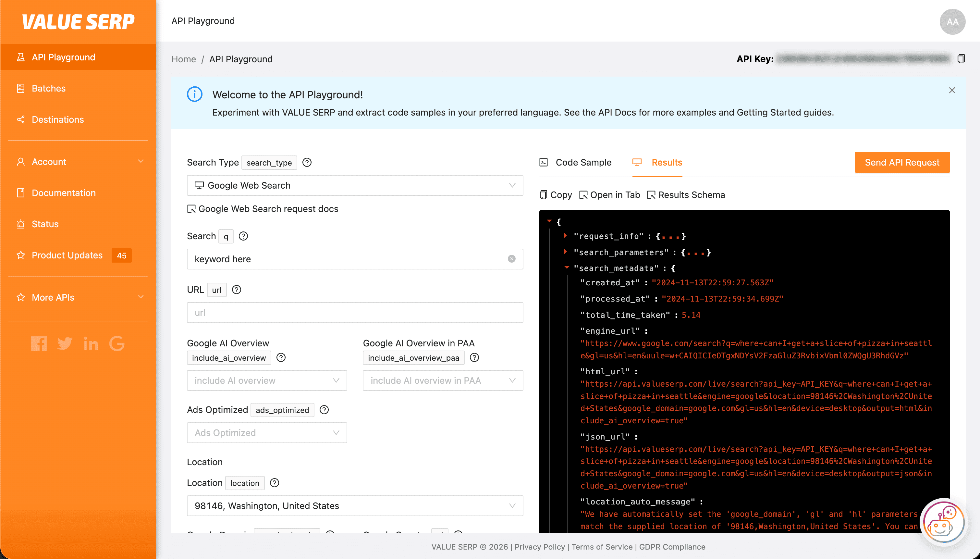Viewport: 980px width, 559px height.
Task: Open the include AI overview dropdown
Action: pos(267,380)
